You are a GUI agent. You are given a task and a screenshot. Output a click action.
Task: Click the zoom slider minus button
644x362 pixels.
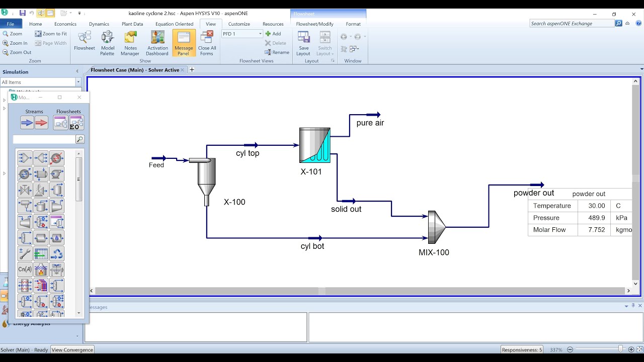pos(570,349)
